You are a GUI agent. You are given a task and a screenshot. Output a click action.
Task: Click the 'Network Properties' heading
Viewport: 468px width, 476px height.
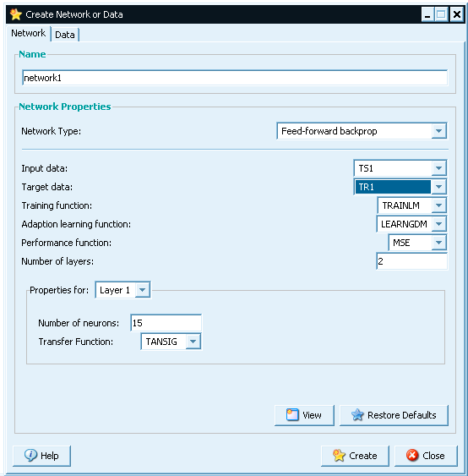point(64,107)
